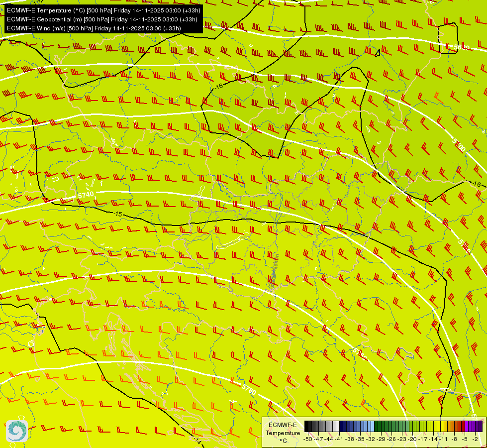Click the -8 value on the legend scale
487x448 pixels.
[x=454, y=439]
